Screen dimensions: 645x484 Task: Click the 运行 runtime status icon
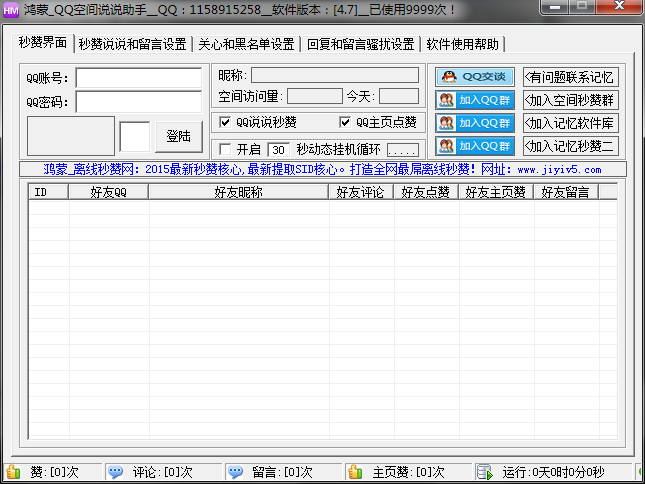coord(485,472)
